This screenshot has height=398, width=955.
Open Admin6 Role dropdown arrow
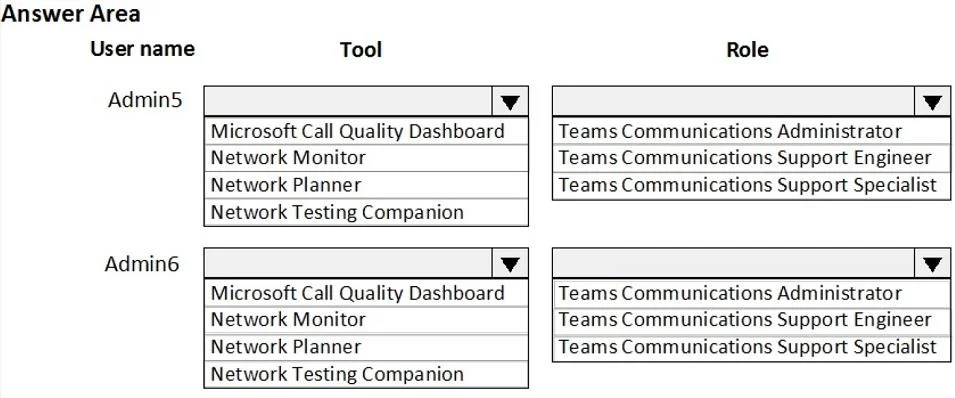(932, 263)
